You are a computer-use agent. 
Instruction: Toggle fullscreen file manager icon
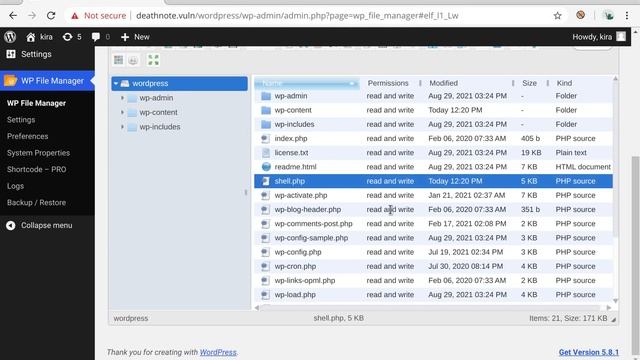pyautogui.click(x=153, y=60)
